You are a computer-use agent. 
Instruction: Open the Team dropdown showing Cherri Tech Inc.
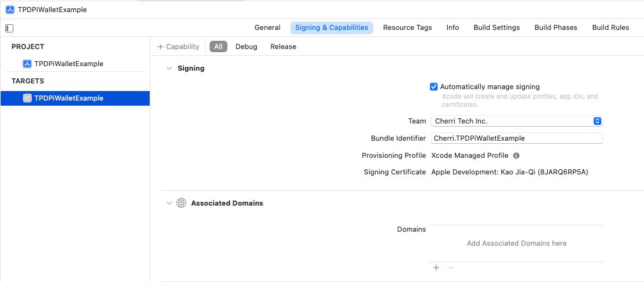516,121
